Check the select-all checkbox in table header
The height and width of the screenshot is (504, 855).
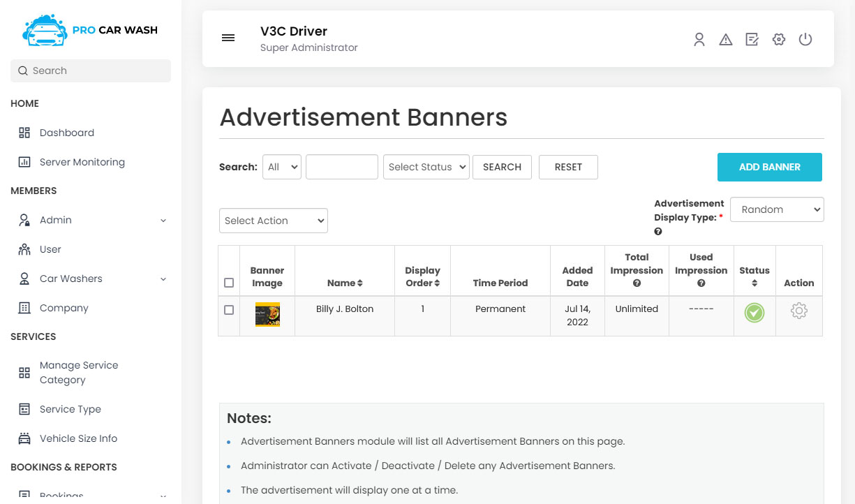click(x=229, y=283)
